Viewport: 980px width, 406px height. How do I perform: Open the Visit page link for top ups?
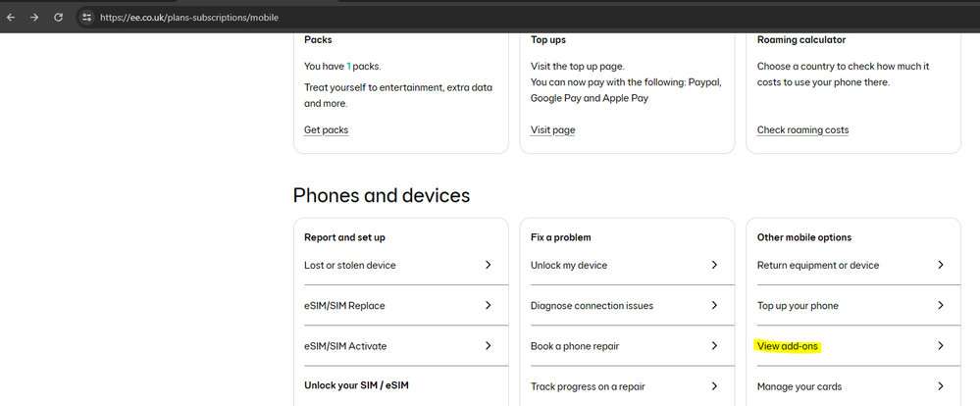(x=552, y=130)
